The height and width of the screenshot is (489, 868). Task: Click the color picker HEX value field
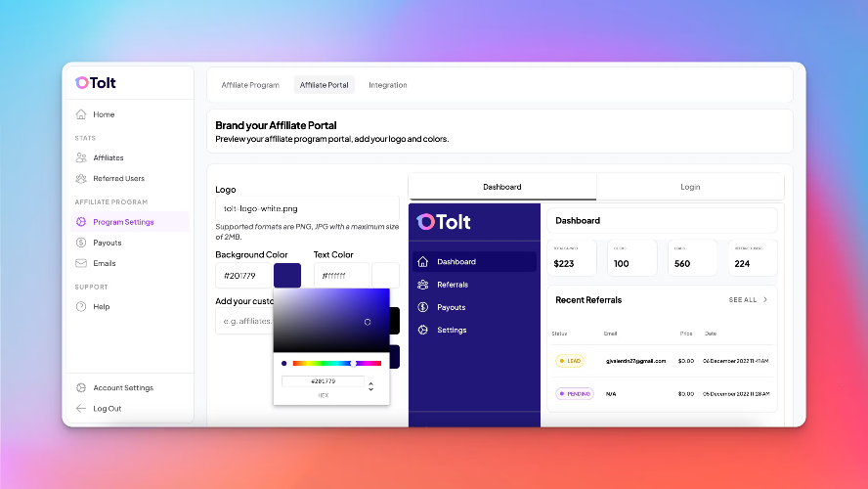324,381
